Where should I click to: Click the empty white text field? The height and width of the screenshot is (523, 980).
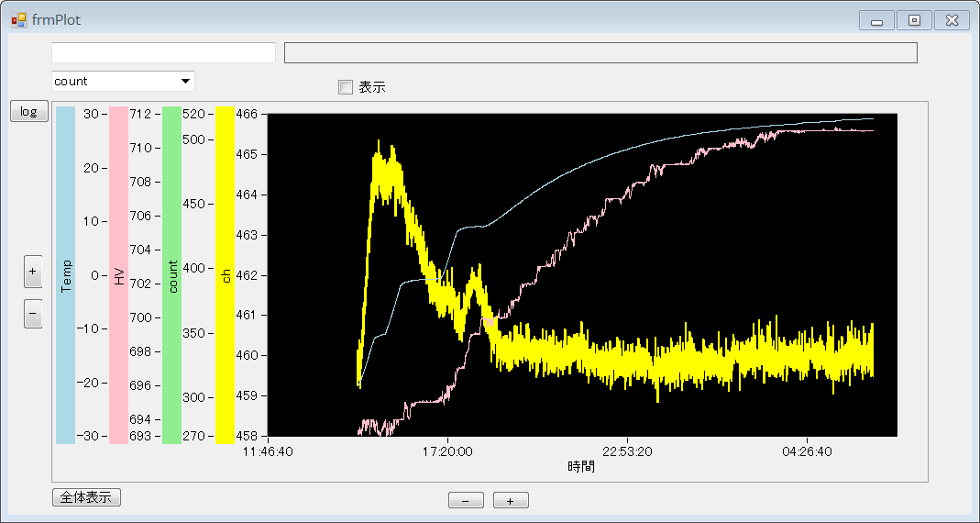164,52
